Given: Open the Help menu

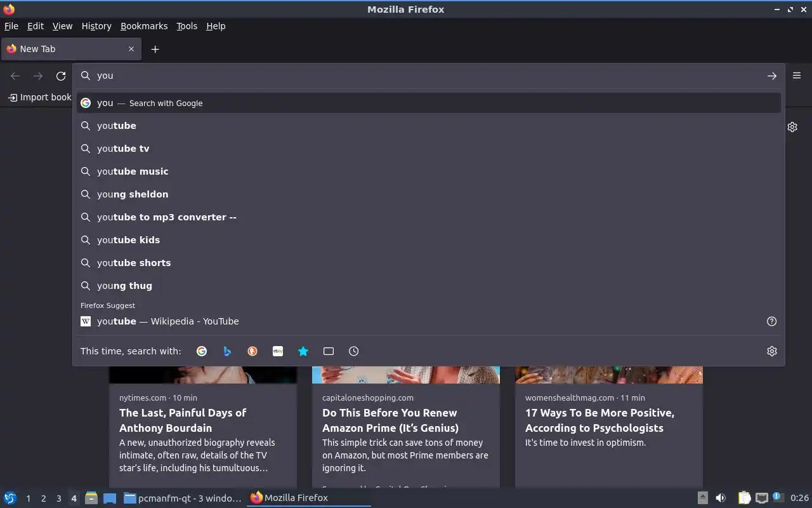Looking at the screenshot, I should (216, 26).
